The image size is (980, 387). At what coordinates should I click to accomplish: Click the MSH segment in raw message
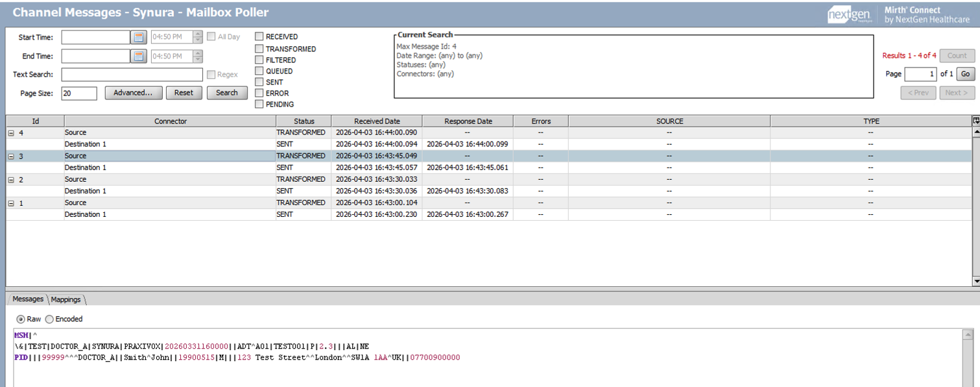(x=21, y=335)
